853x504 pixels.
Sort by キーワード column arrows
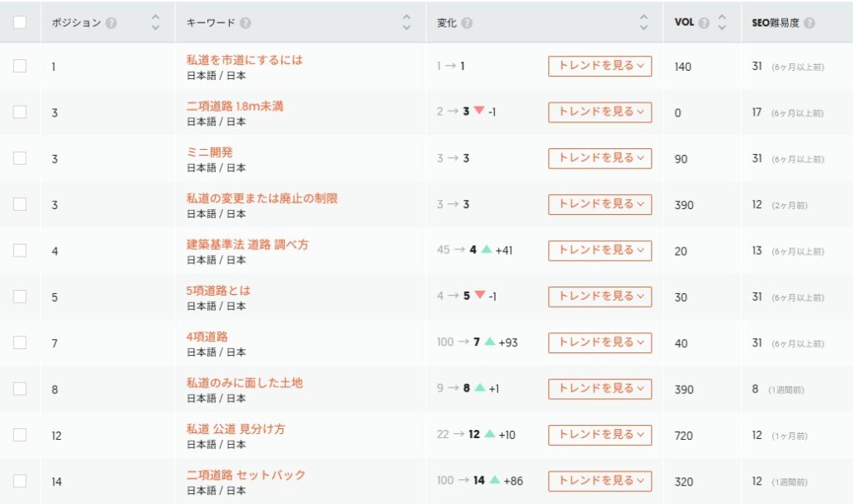point(406,22)
